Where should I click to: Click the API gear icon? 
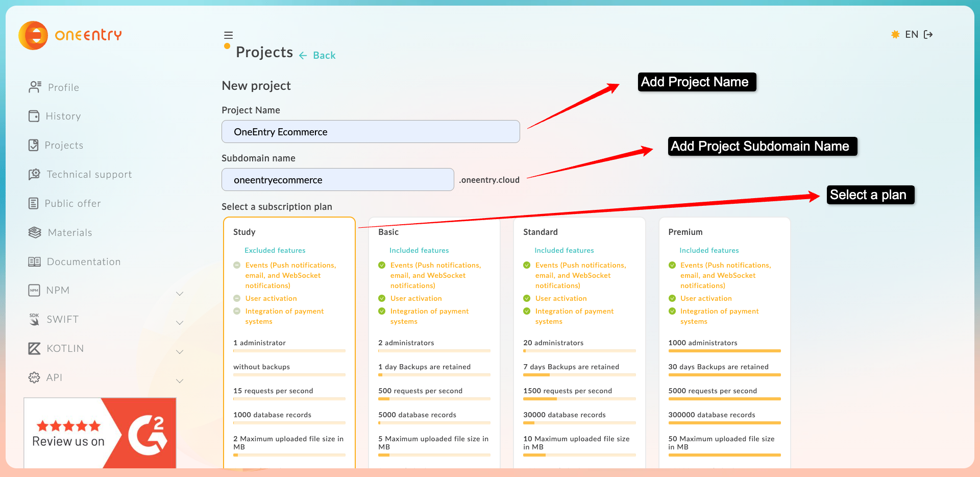point(34,377)
